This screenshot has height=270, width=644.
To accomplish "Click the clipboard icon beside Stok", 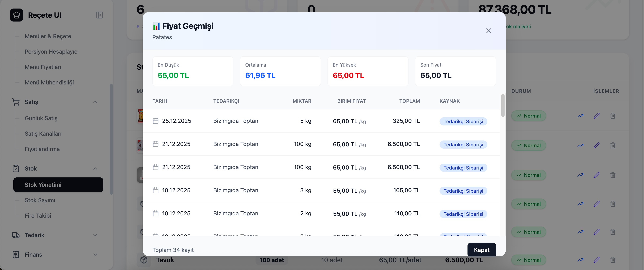I will point(16,168).
